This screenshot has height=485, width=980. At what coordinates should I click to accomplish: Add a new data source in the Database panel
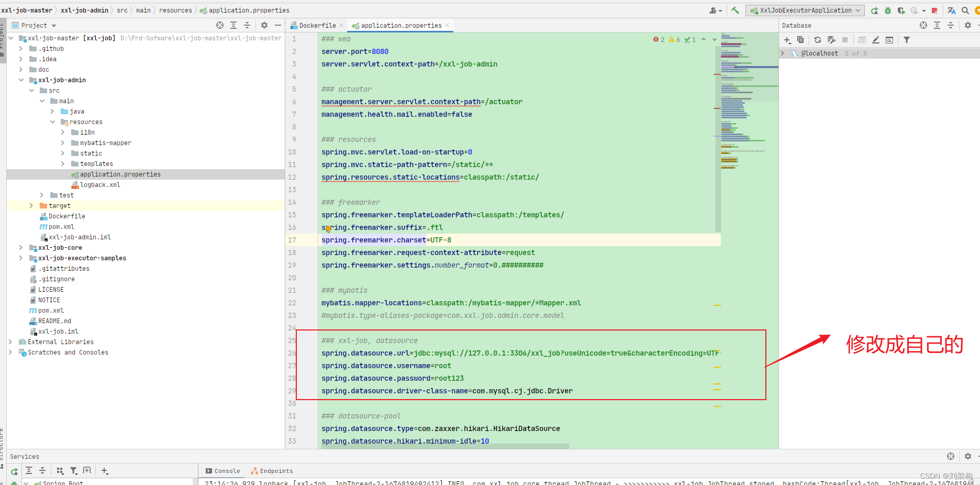pyautogui.click(x=787, y=40)
